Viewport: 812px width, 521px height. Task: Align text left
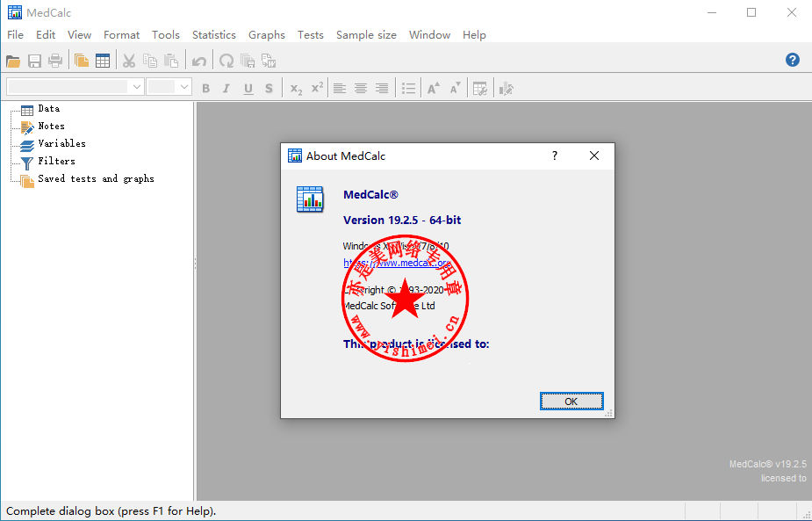(x=340, y=89)
